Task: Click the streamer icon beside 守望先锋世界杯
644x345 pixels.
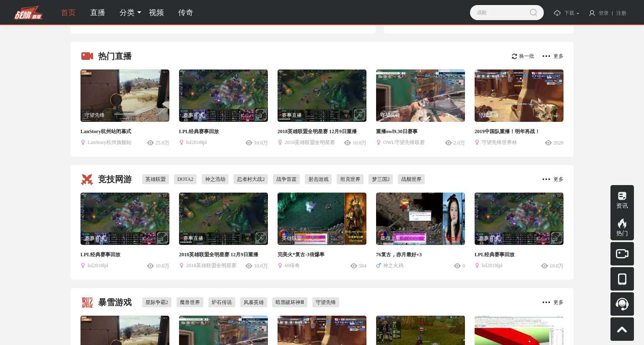Action: coord(477,142)
